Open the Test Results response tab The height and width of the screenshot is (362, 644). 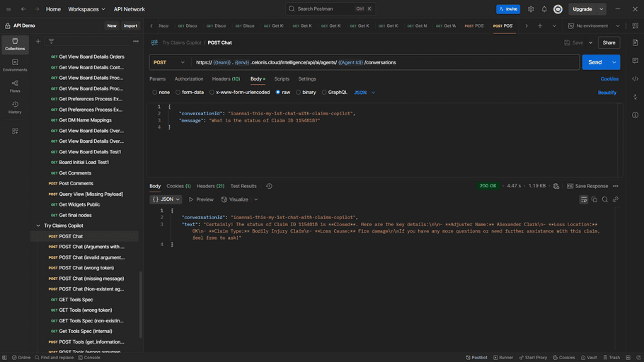243,186
